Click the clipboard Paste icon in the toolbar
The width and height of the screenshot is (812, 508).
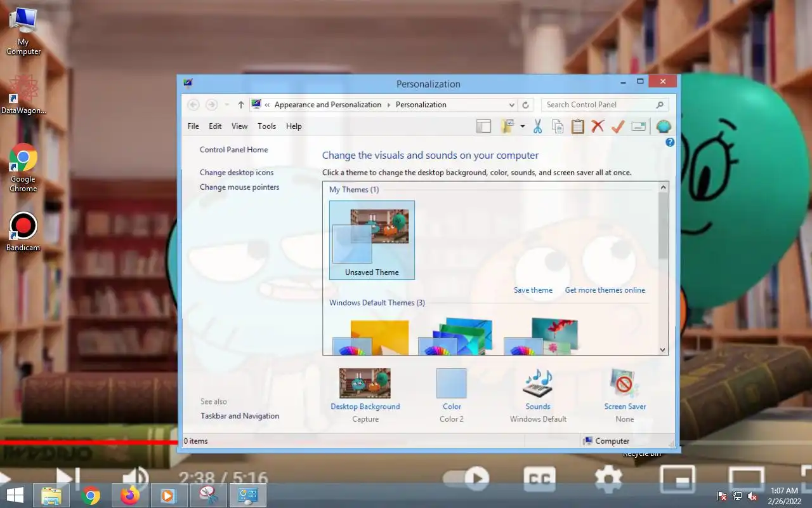click(577, 126)
